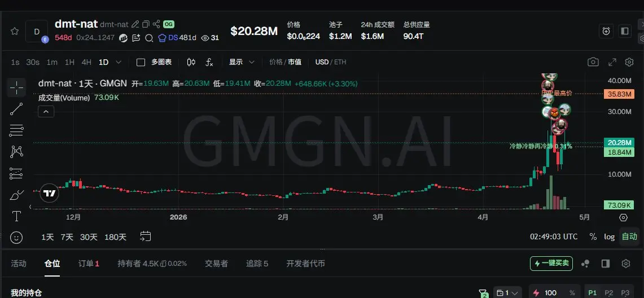Toggle percent scale on the chart
Viewport: 644px width, 298px height.
coord(593,236)
